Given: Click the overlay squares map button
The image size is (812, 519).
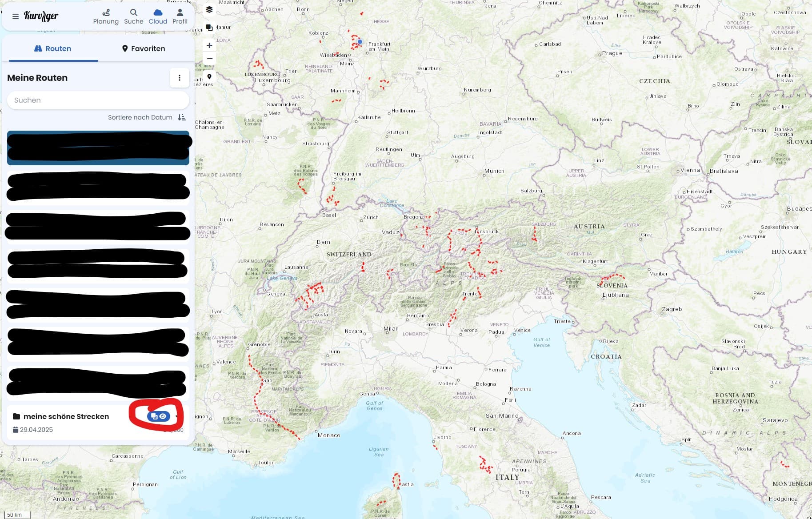Looking at the screenshot, I should (x=209, y=28).
